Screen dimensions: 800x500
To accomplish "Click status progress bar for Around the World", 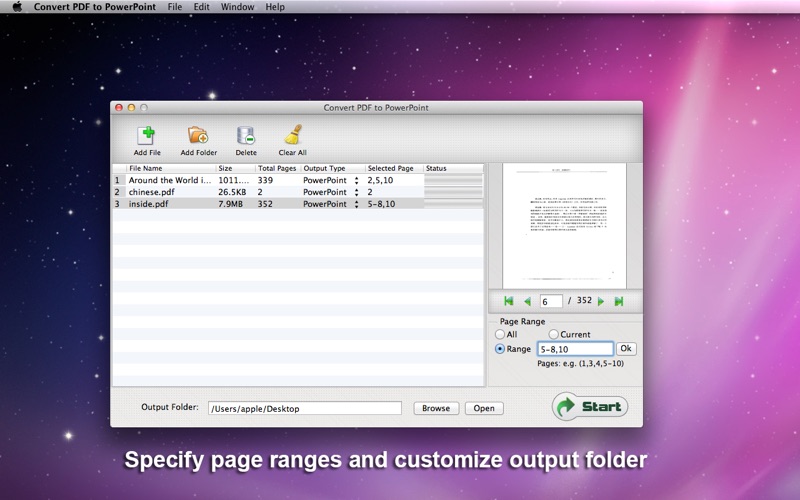I will click(x=453, y=180).
